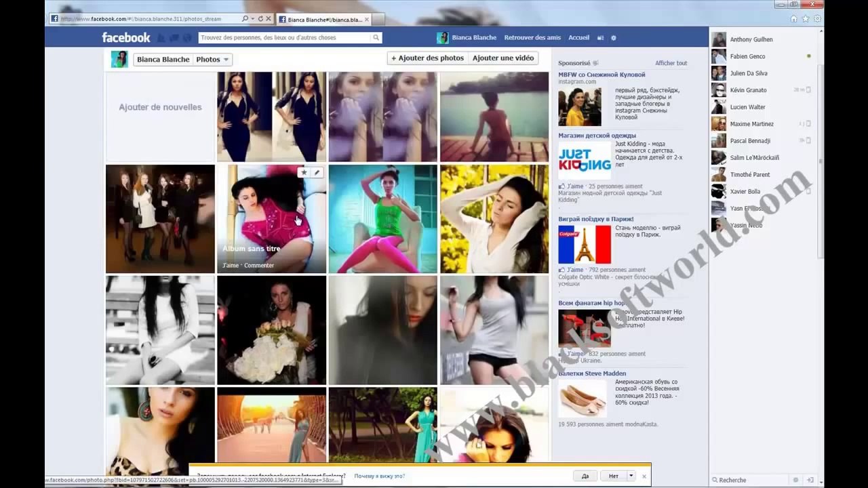This screenshot has height=488, width=868.
Task: Open балетки Steve Madden ad title
Action: coord(592,373)
